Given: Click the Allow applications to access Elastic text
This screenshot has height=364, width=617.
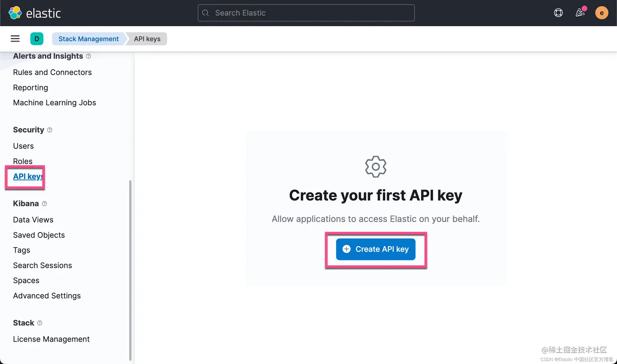Looking at the screenshot, I should point(375,219).
